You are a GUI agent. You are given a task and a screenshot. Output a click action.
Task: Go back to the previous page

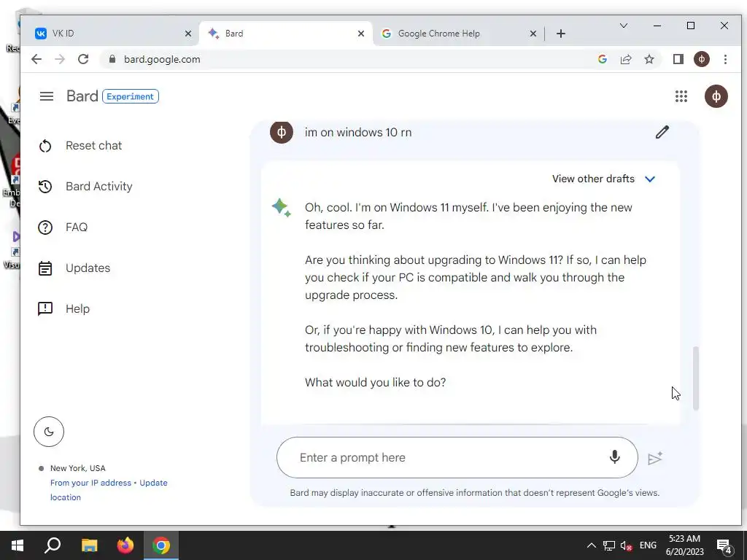coord(36,59)
